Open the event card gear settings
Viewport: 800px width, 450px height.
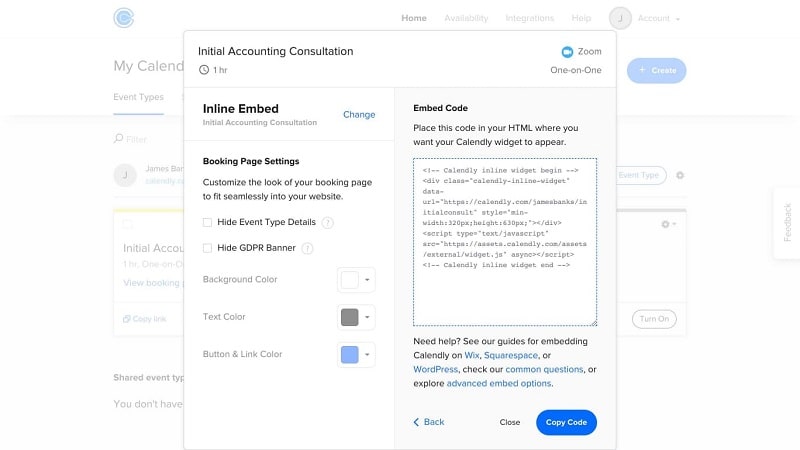tap(668, 224)
